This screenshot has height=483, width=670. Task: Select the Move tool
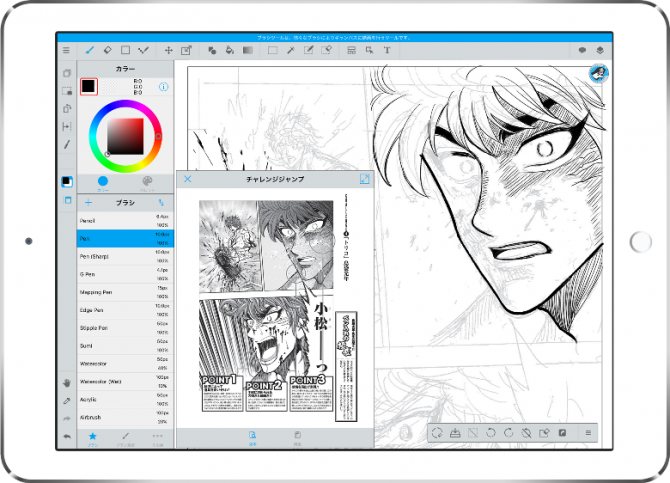click(x=168, y=50)
